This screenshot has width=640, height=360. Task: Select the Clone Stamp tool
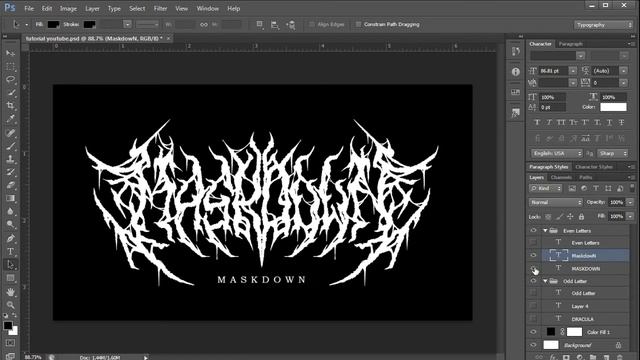point(11,159)
